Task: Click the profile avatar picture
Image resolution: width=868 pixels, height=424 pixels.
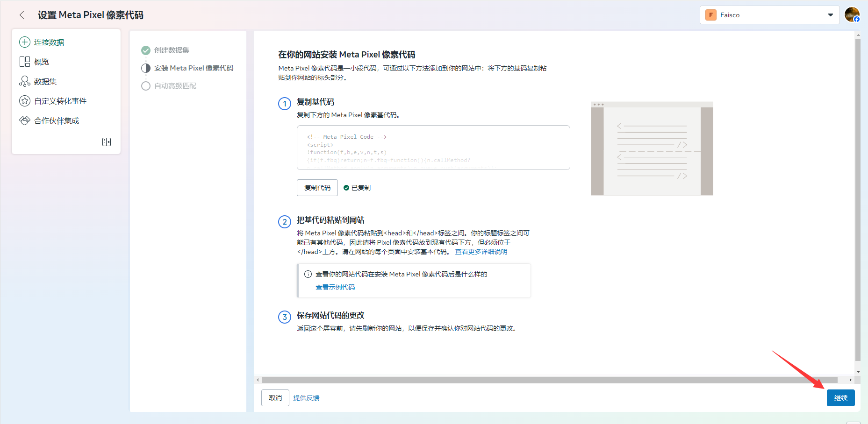Action: pos(852,14)
